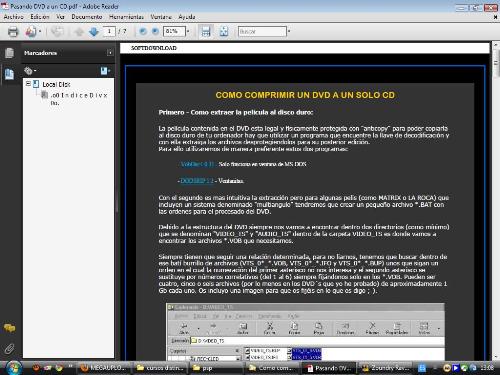Go to previous page with the grey up arrow
This screenshot has height=375, width=500.
(x=79, y=32)
